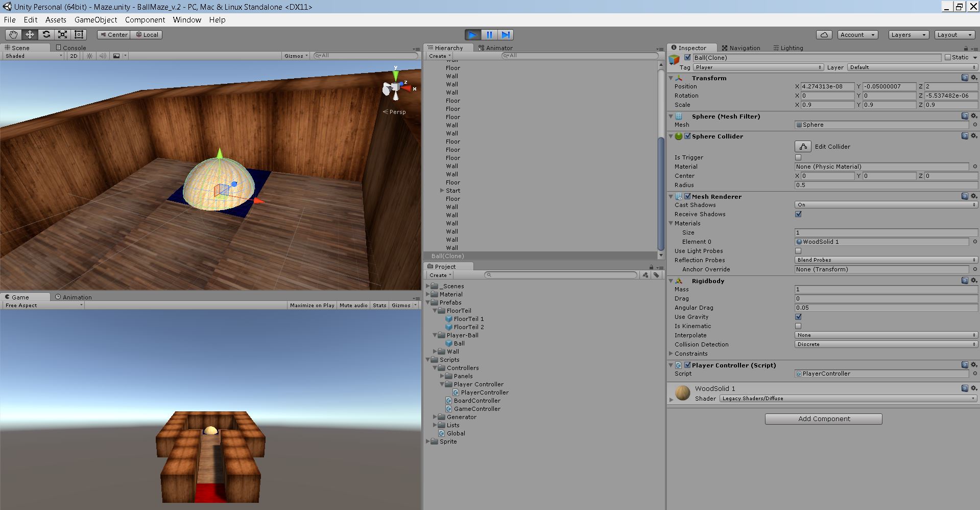Click the scene orientation gizmo
Image resolution: width=980 pixels, height=510 pixels.
click(396, 88)
